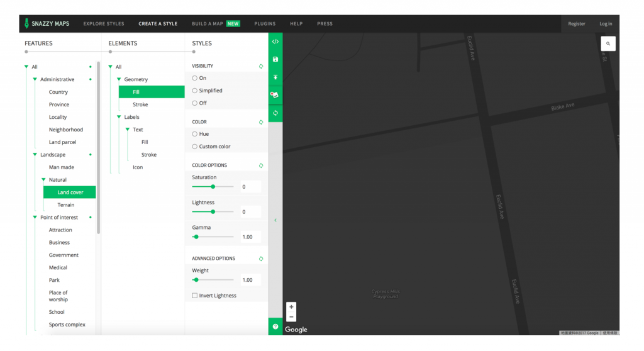
Task: Click the Lightness slider handle
Action: coord(213,211)
